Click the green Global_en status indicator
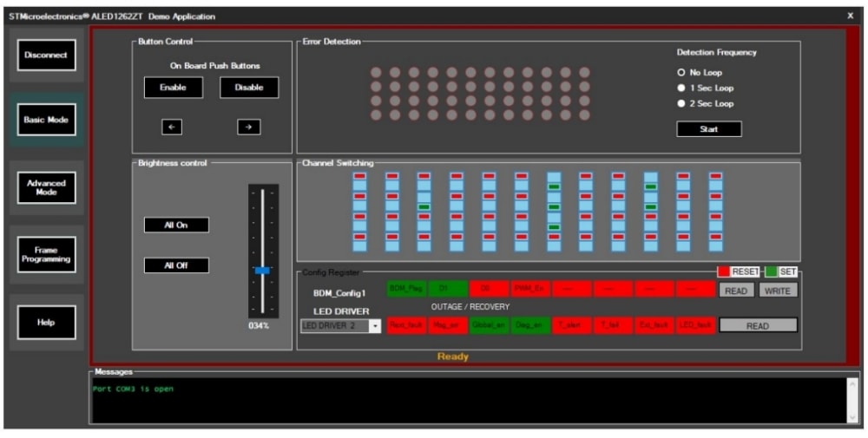Screen dimensions: 868x438 pyautogui.click(x=489, y=325)
